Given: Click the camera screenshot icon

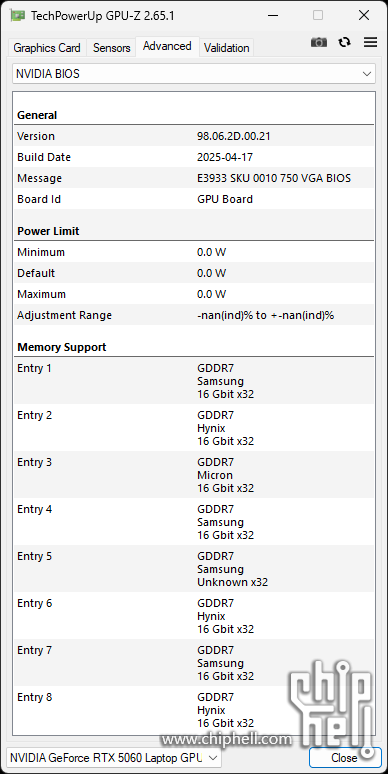Looking at the screenshot, I should 319,42.
